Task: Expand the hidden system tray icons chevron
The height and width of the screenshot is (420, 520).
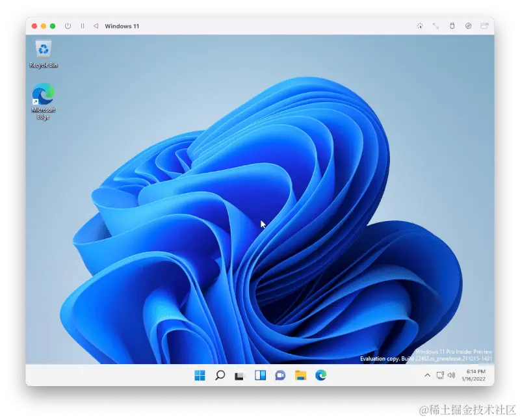Action: pos(428,375)
